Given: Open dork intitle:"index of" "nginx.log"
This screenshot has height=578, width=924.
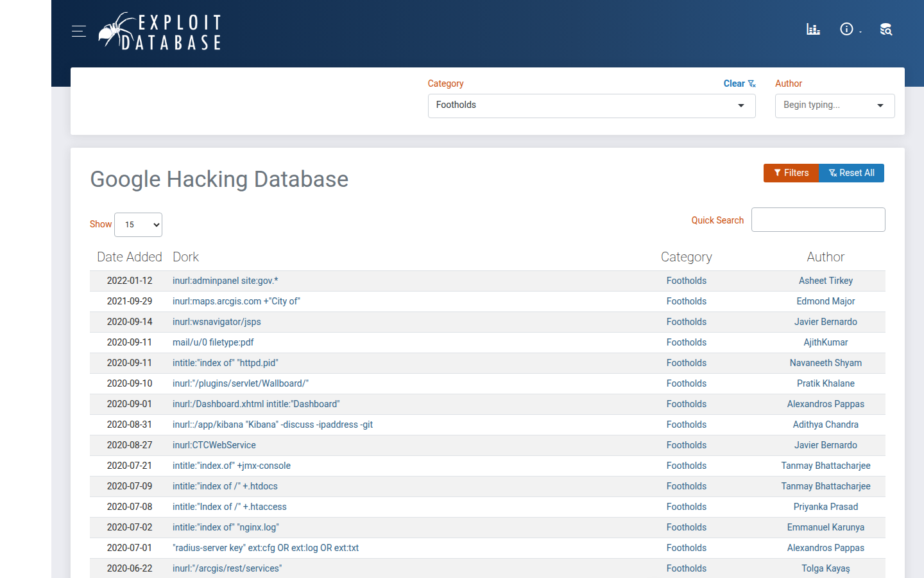Looking at the screenshot, I should coord(226,527).
